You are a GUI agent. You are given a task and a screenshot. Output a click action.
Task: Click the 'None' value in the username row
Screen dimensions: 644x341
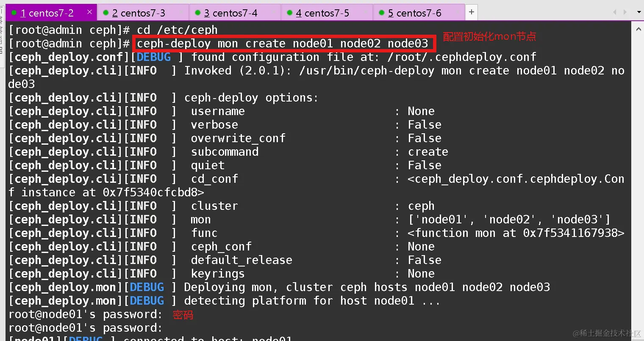[421, 111]
